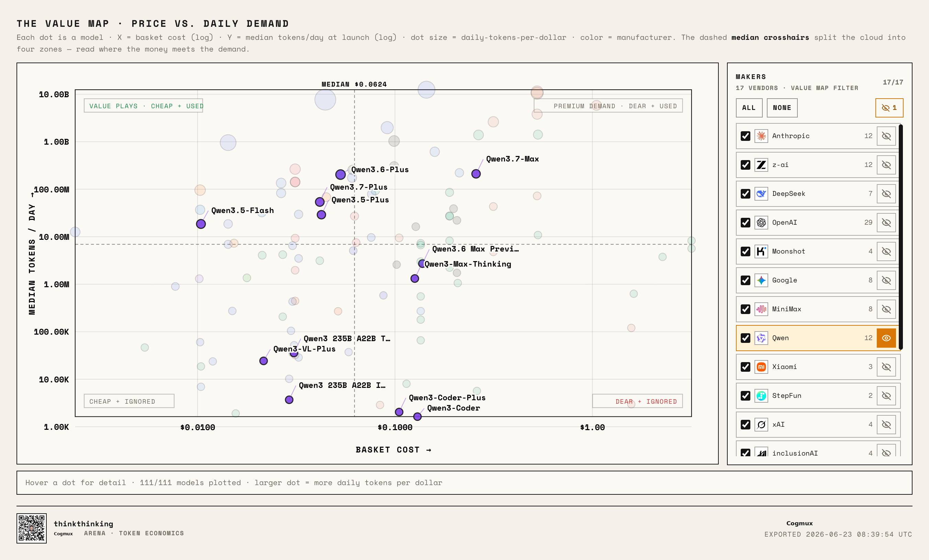Click the Qwen3.6-Plus data point
This screenshot has width=929, height=560.
pyautogui.click(x=340, y=174)
